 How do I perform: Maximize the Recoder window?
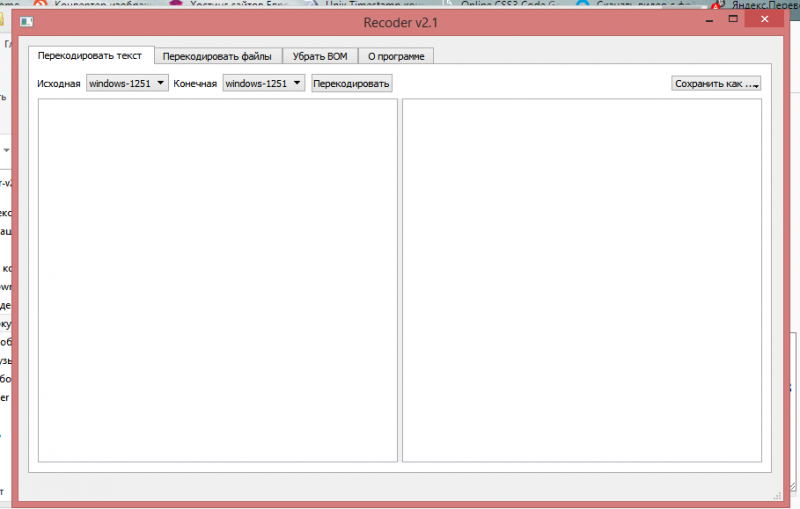pyautogui.click(x=733, y=18)
